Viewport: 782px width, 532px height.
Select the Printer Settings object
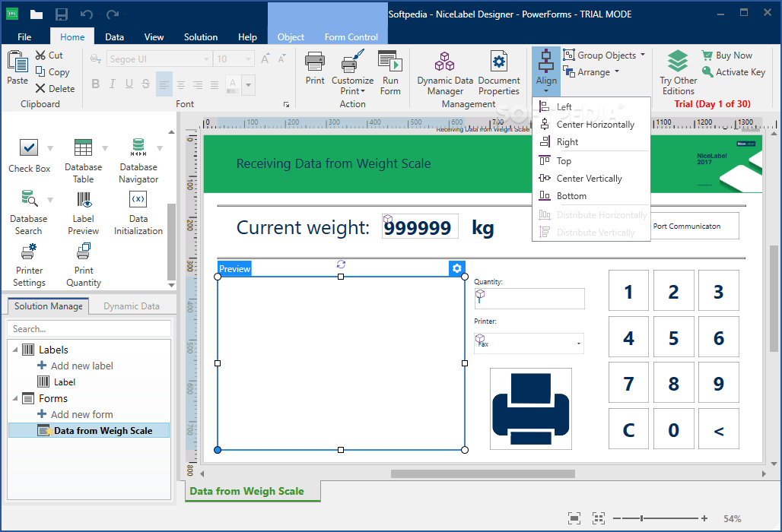[29, 264]
